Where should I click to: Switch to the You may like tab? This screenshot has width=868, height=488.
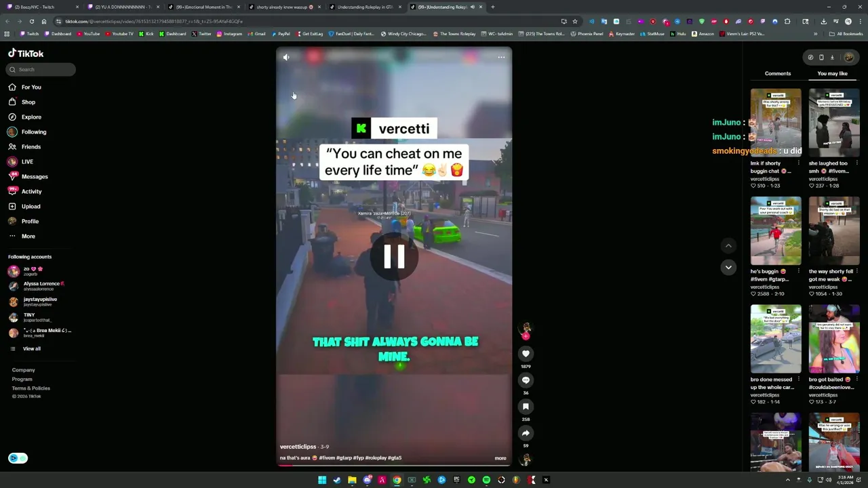coord(832,73)
